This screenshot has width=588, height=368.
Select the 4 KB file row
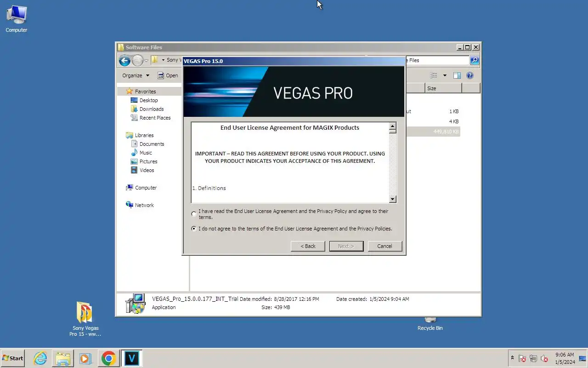point(432,121)
